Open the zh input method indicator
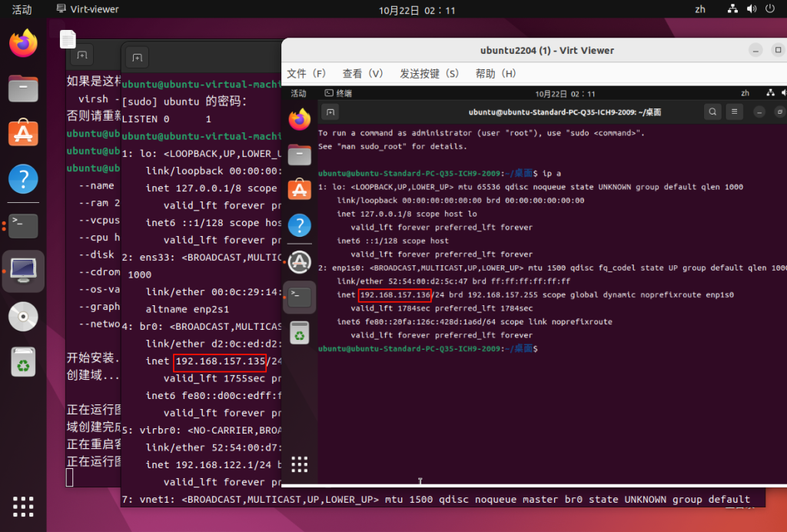Viewport: 787px width, 532px height. pos(700,10)
